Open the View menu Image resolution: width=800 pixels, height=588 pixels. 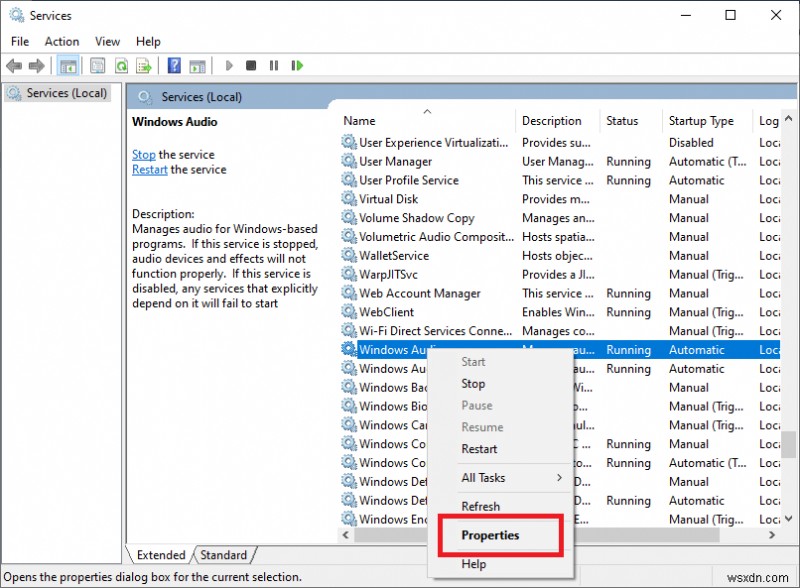[x=107, y=41]
